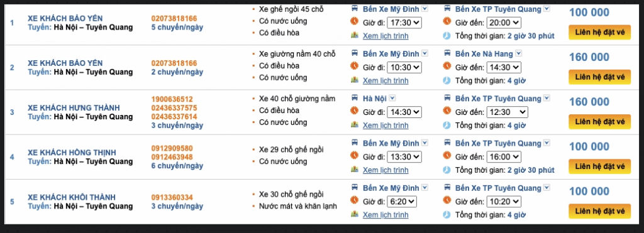Click map icon in Khôi Thành row
This screenshot has width=644, height=233.
(x=355, y=215)
